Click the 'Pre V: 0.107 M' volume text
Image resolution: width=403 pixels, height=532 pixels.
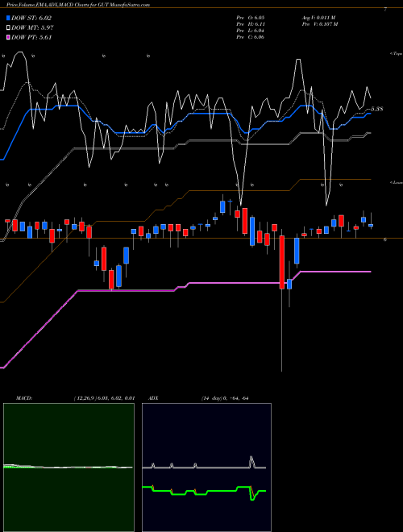click(319, 23)
